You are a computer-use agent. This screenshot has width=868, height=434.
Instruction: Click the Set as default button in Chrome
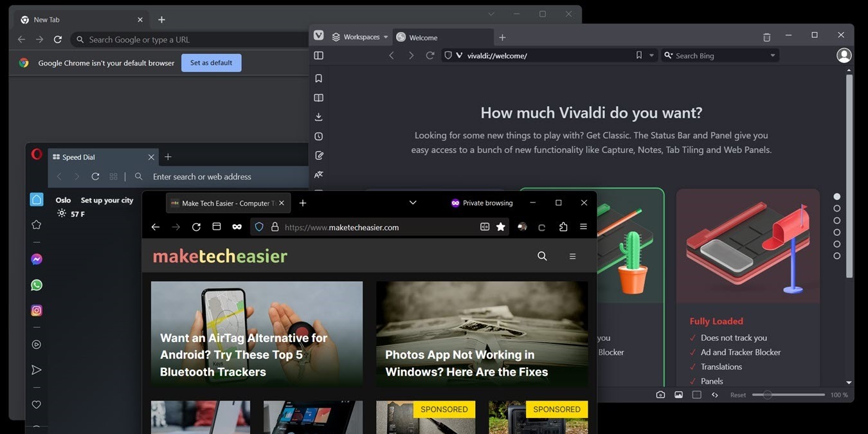[211, 62]
